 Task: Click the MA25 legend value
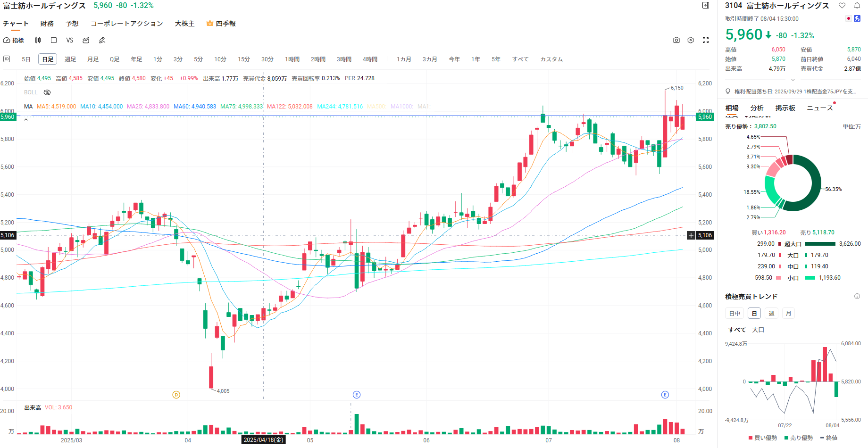click(148, 107)
